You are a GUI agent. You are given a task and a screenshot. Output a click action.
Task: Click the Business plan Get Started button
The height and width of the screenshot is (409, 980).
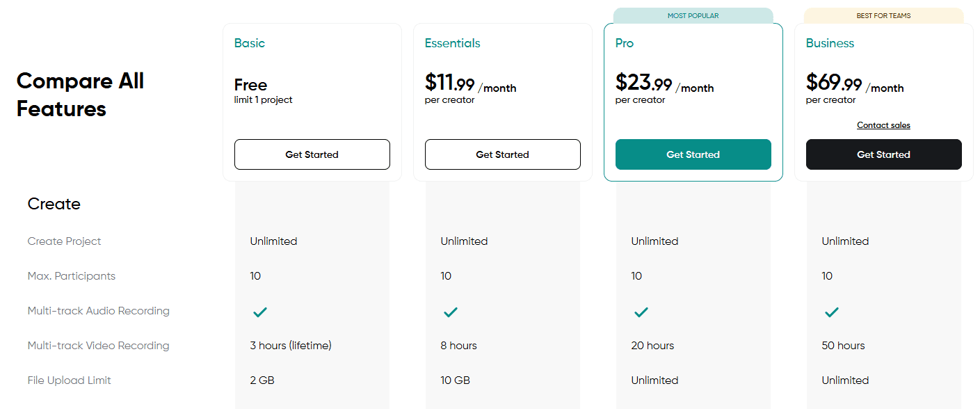pos(883,154)
